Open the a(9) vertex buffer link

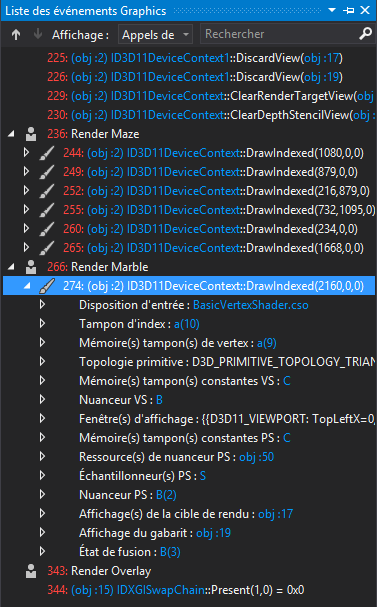tap(267, 343)
